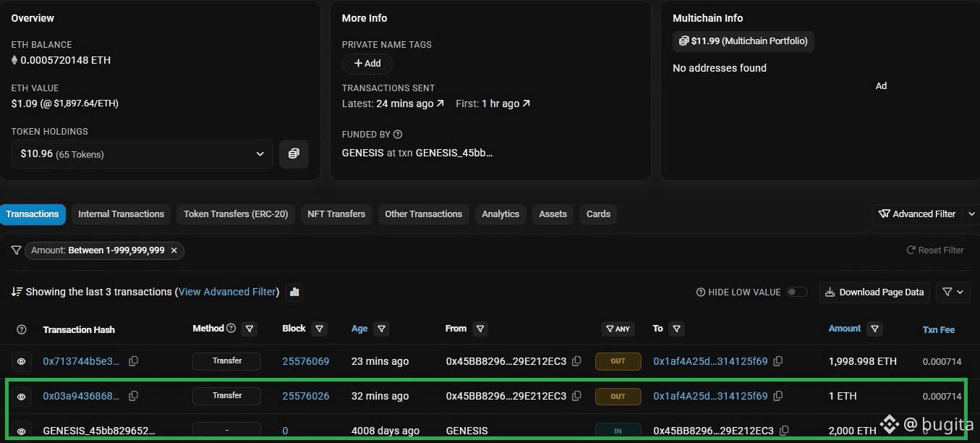Click the Funded By help icon

point(398,134)
